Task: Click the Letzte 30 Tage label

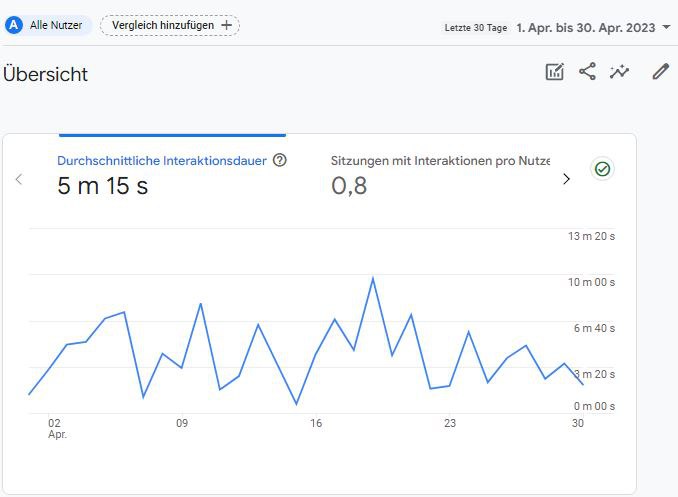Action: [x=476, y=28]
